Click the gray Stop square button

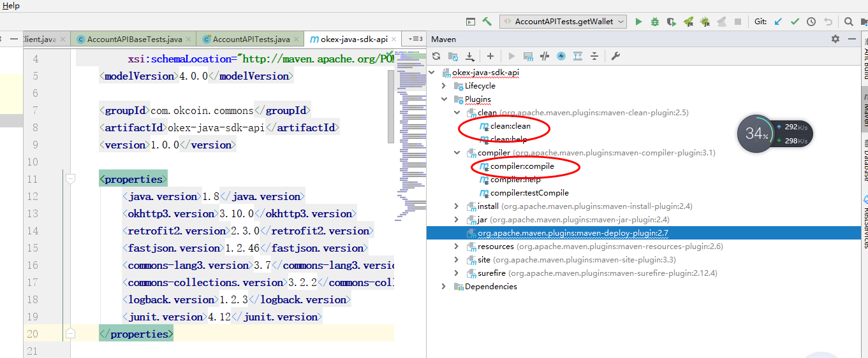pyautogui.click(x=738, y=22)
